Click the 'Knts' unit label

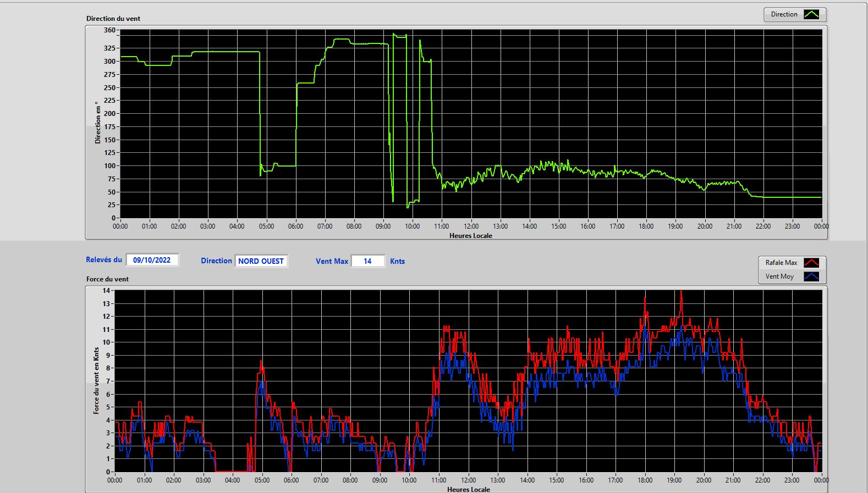click(397, 261)
